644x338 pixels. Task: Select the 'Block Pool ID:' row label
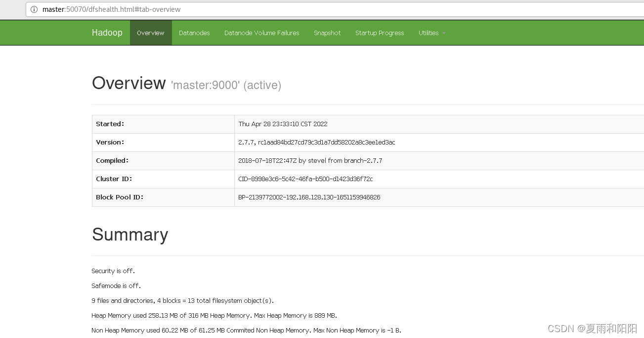coord(120,197)
